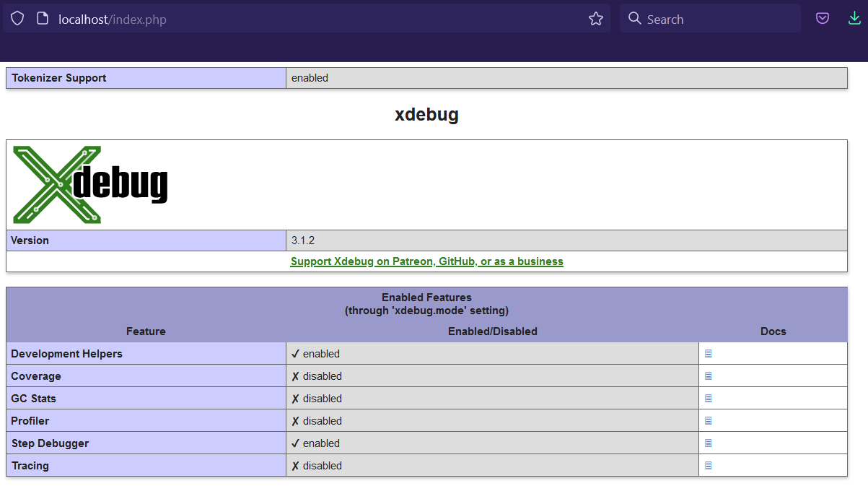The image size is (868, 486).
Task: Click the shield tracking protection icon
Action: click(x=17, y=19)
